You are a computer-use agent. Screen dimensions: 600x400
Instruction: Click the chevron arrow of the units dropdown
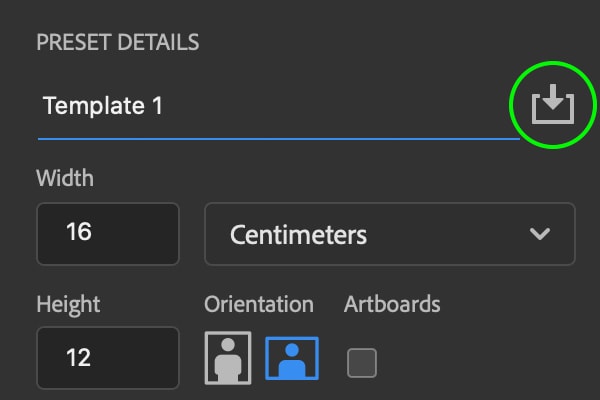[x=540, y=233]
